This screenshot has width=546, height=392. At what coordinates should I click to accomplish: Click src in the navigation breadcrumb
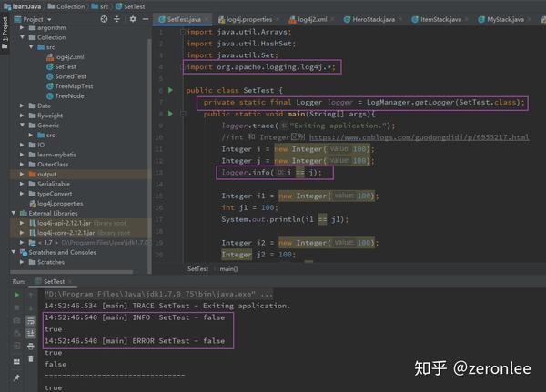100,6
